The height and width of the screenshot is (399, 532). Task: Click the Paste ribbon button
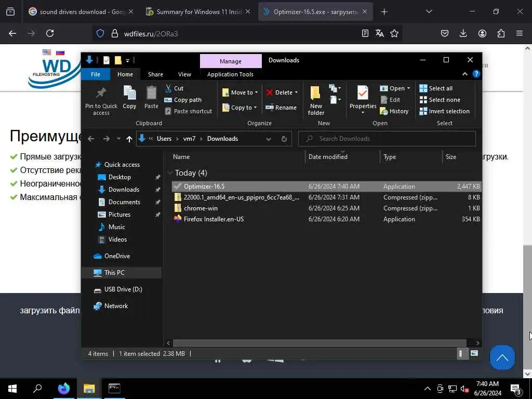click(151, 97)
